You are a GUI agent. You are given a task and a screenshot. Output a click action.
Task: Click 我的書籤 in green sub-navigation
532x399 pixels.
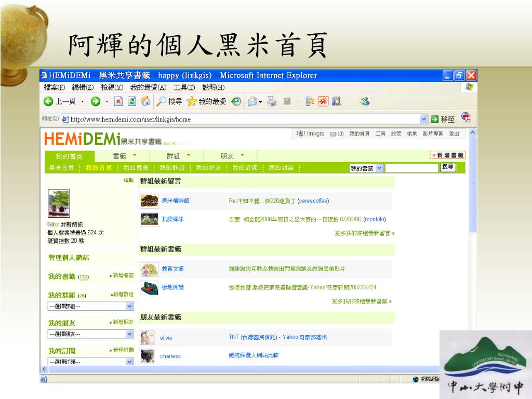136,168
